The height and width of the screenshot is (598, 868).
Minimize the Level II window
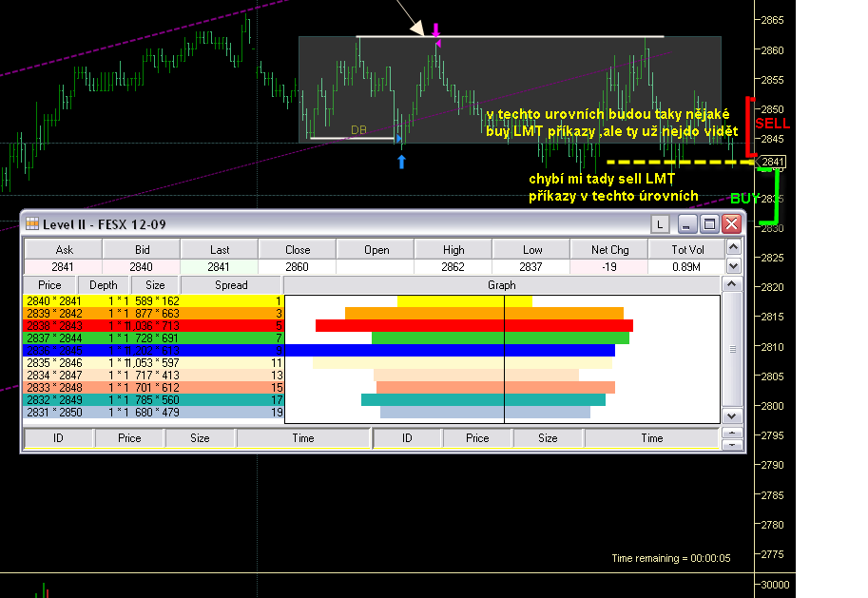click(687, 224)
